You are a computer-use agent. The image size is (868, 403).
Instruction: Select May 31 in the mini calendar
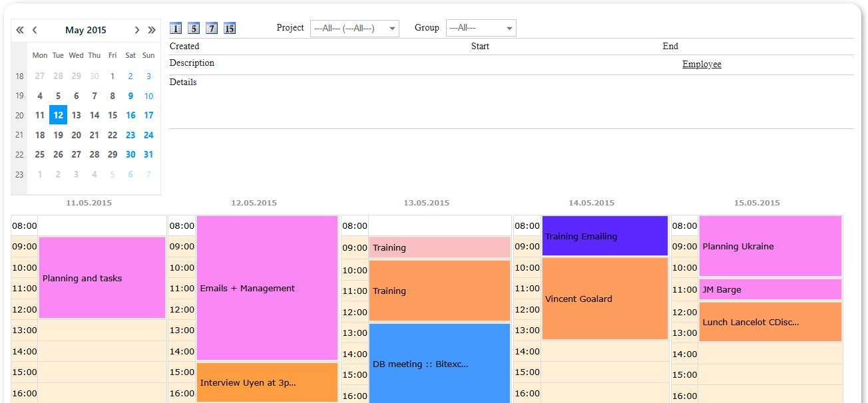[x=148, y=154]
